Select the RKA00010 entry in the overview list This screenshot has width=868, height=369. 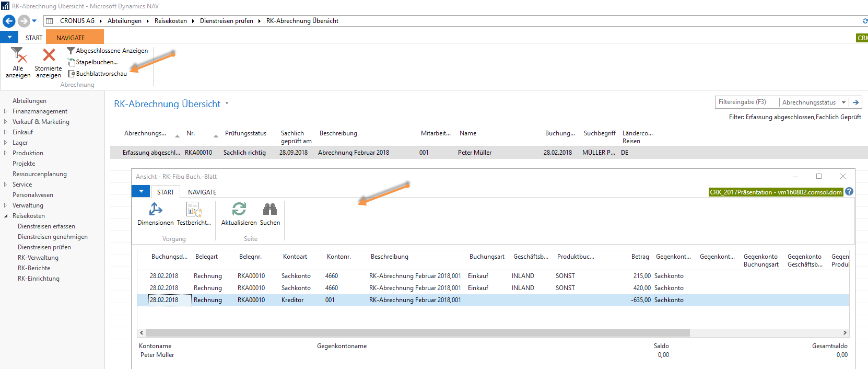point(198,153)
